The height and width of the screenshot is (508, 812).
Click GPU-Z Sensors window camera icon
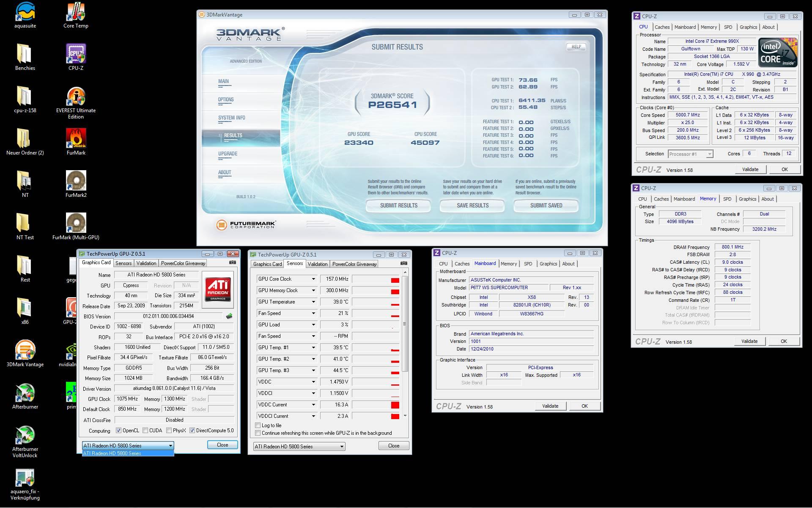point(403,263)
